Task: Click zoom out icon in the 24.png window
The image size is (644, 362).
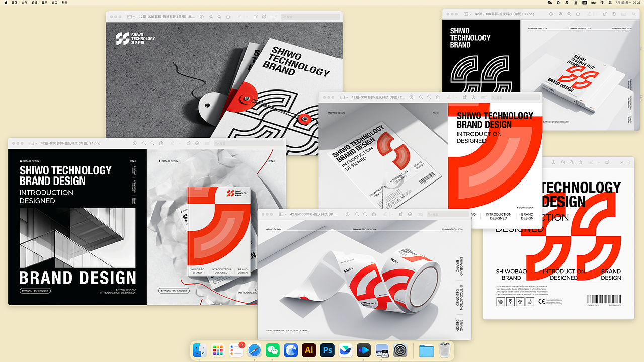Action: (x=144, y=143)
